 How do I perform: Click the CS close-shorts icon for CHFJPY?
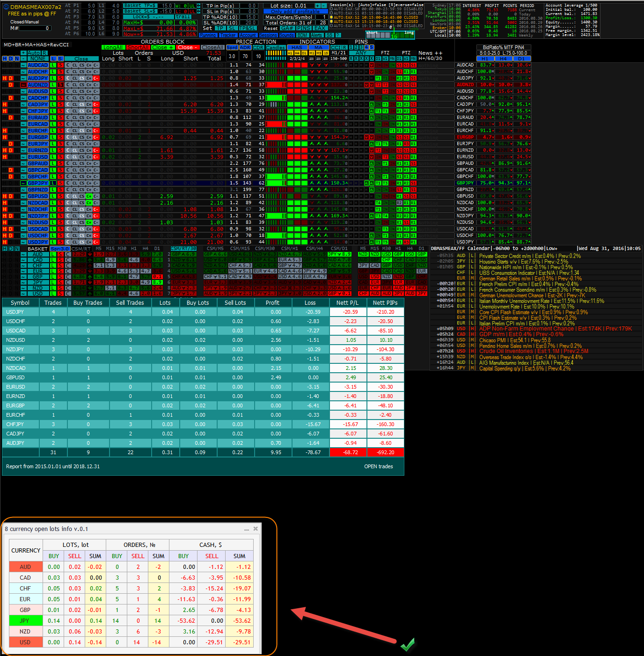82,111
